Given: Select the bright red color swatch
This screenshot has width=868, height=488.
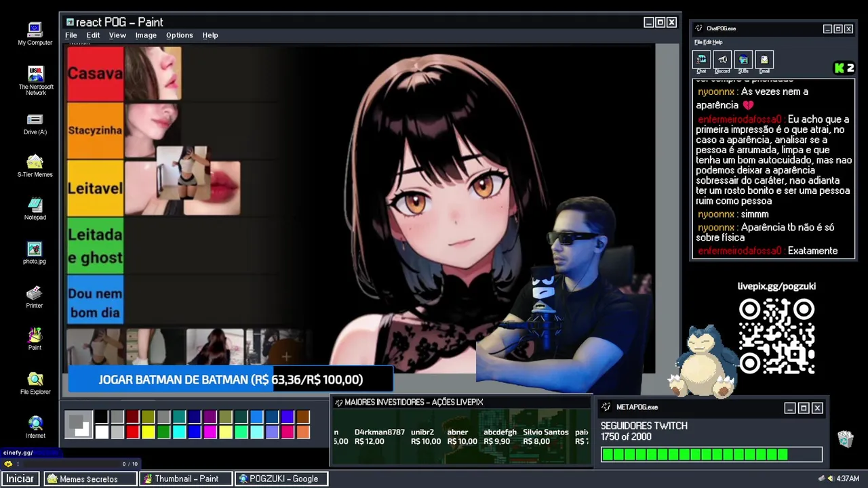Looking at the screenshot, I should pyautogui.click(x=133, y=432).
